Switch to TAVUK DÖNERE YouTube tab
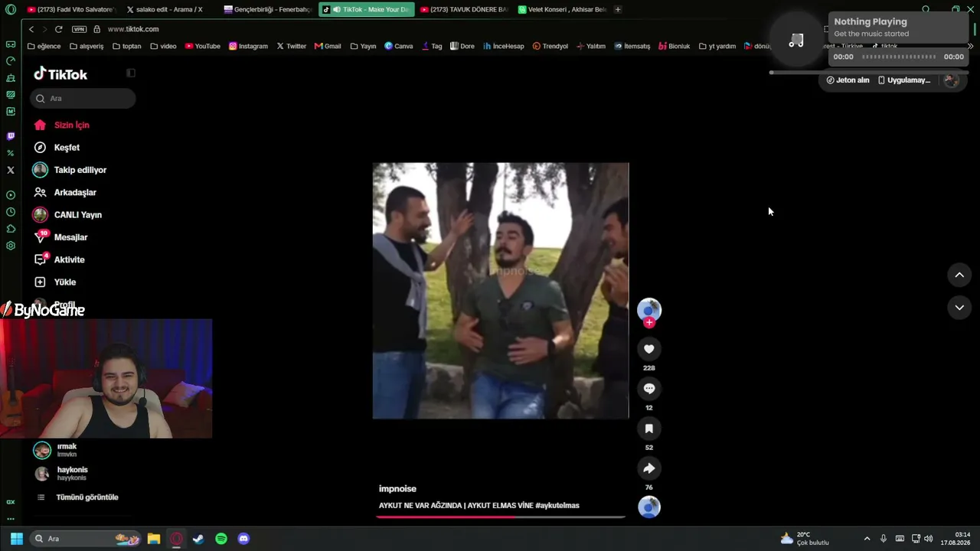The height and width of the screenshot is (551, 980). pos(463,10)
